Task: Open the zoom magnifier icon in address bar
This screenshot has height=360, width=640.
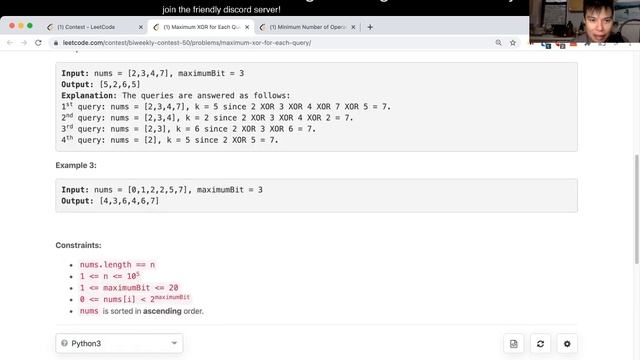Action: click(498, 42)
